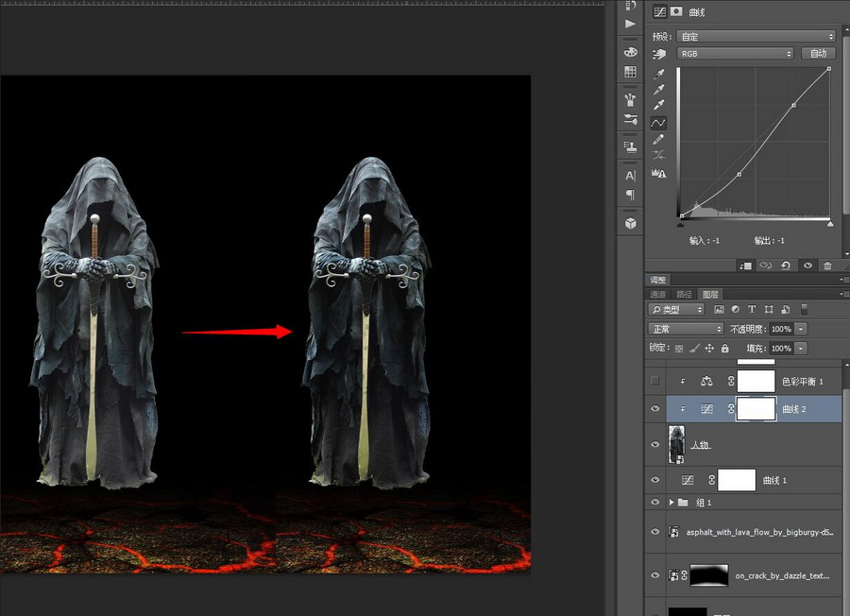Expand the 组 1 layer group
Image resolution: width=850 pixels, height=616 pixels.
click(x=671, y=503)
